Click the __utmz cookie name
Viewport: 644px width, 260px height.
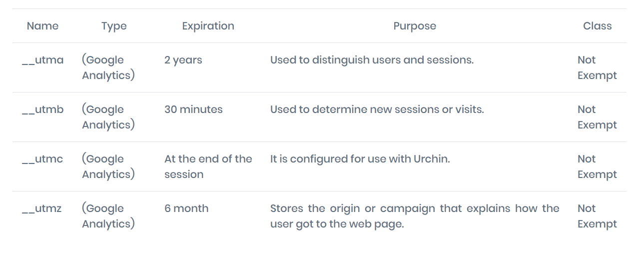click(x=42, y=208)
